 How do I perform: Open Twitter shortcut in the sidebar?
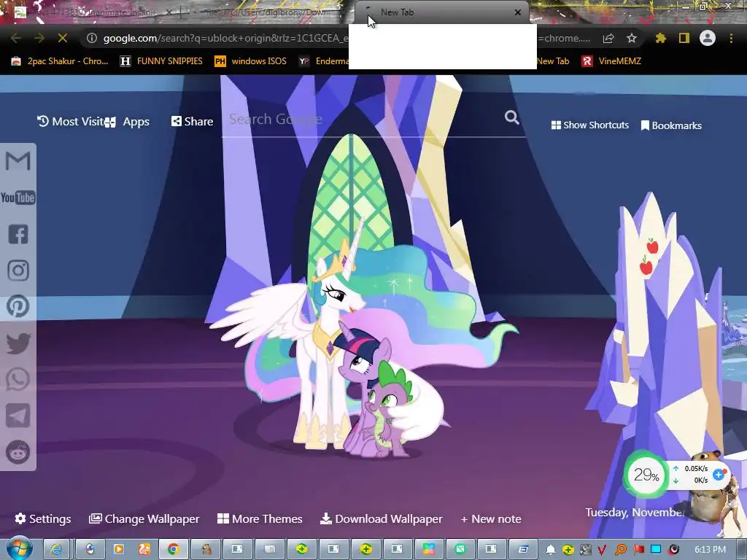pyautogui.click(x=18, y=343)
